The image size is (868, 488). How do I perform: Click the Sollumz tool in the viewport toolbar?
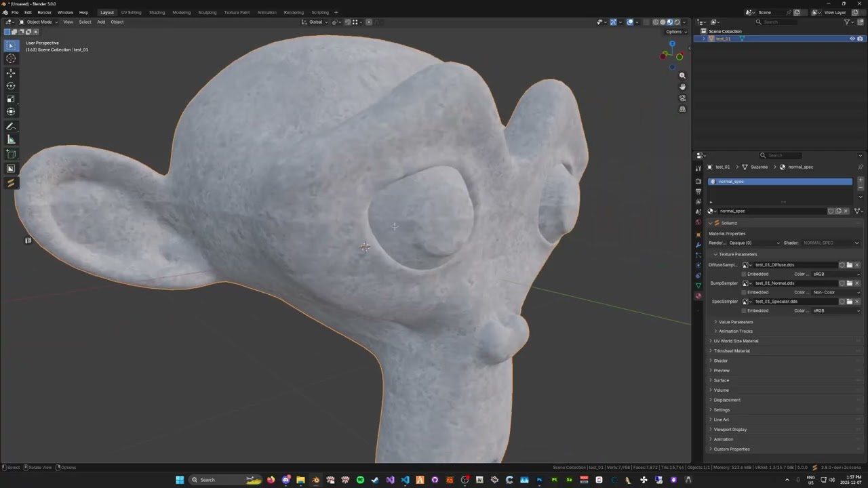tap(11, 183)
